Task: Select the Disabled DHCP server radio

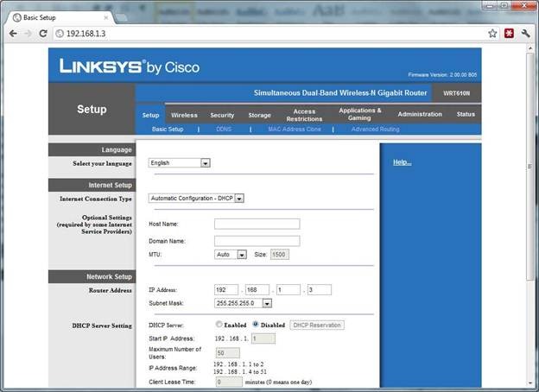Action: coord(256,324)
